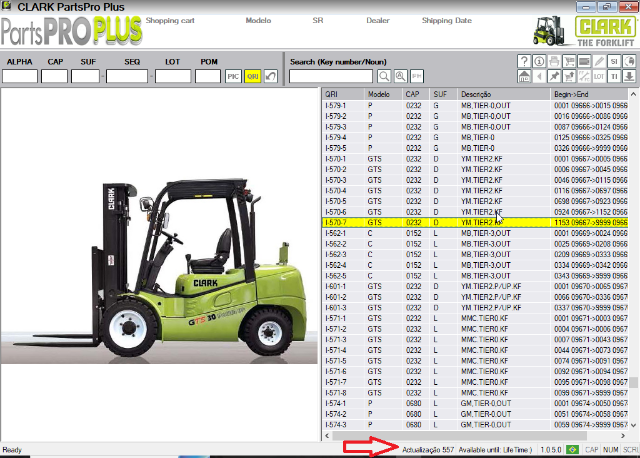The height and width of the screenshot is (458, 640).
Task: Go to the Home icon
Action: (524, 76)
